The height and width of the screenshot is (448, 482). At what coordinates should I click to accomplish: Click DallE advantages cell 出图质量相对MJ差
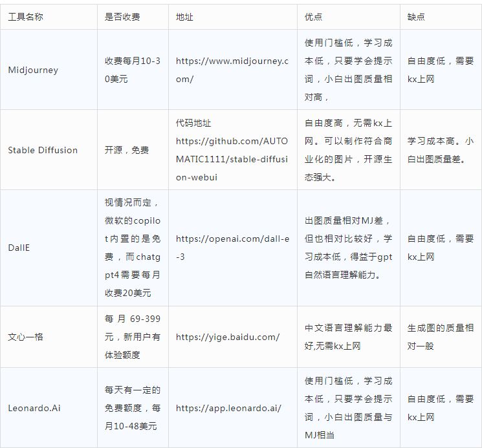(x=348, y=248)
